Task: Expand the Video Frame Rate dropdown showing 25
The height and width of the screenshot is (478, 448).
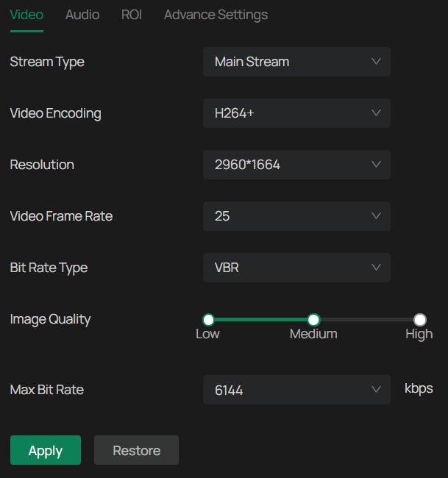Action: pos(296,216)
